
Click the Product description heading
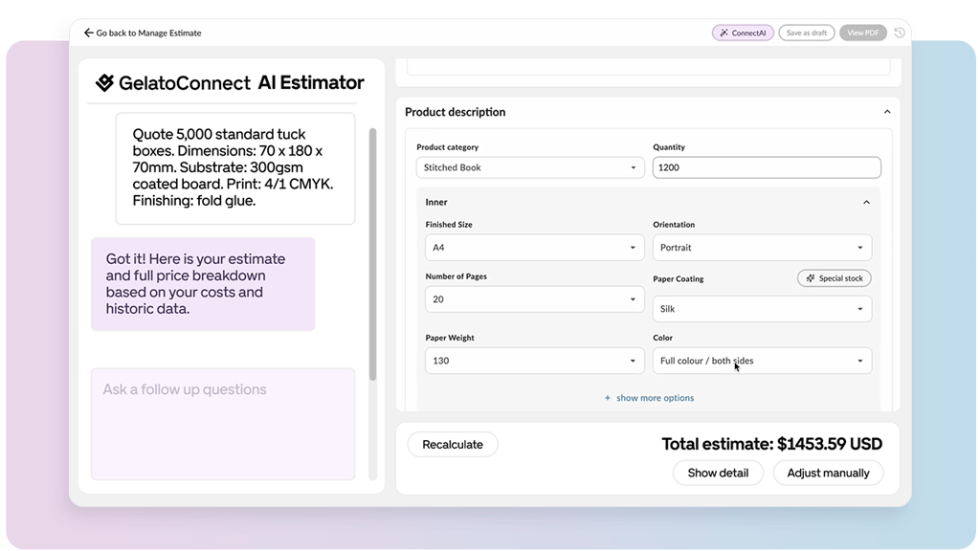point(455,112)
